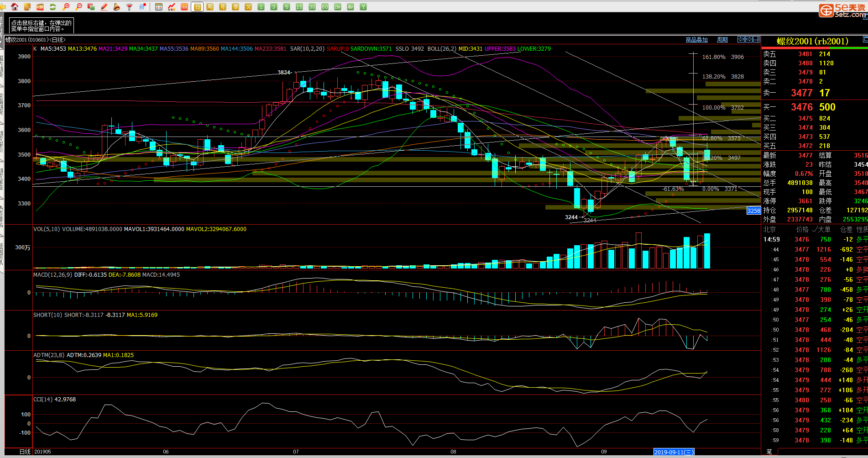Switch to the 60-minute chart button
Image resolution: width=868 pixels, height=458 pixels.
click(325, 7)
